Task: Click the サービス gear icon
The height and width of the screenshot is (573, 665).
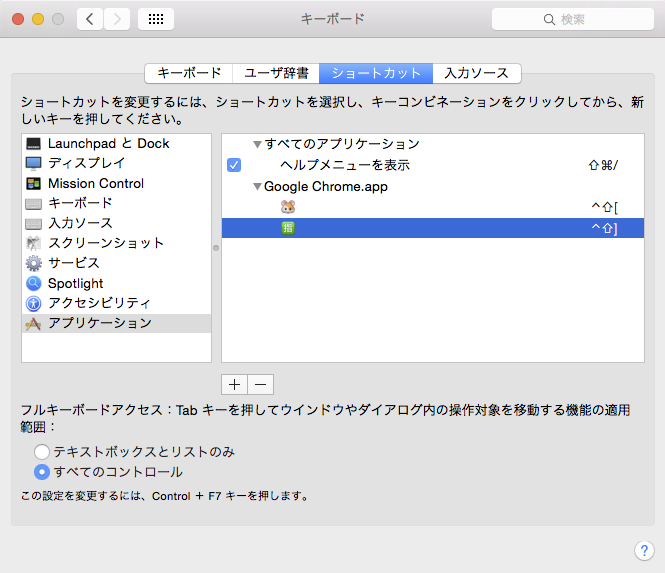Action: pos(34,263)
